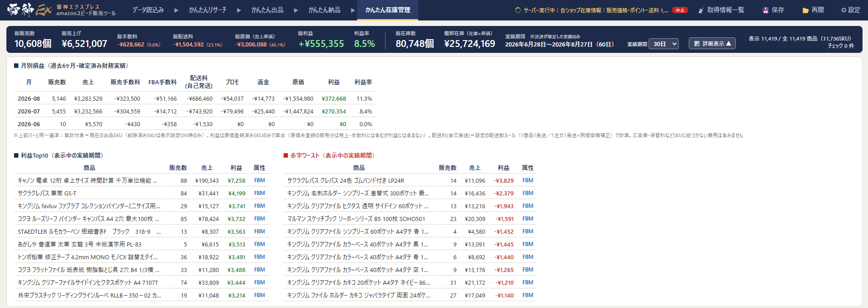The height and width of the screenshot is (308, 868).
Task: Click the 総販売数 value 10,608個
Action: (33, 44)
